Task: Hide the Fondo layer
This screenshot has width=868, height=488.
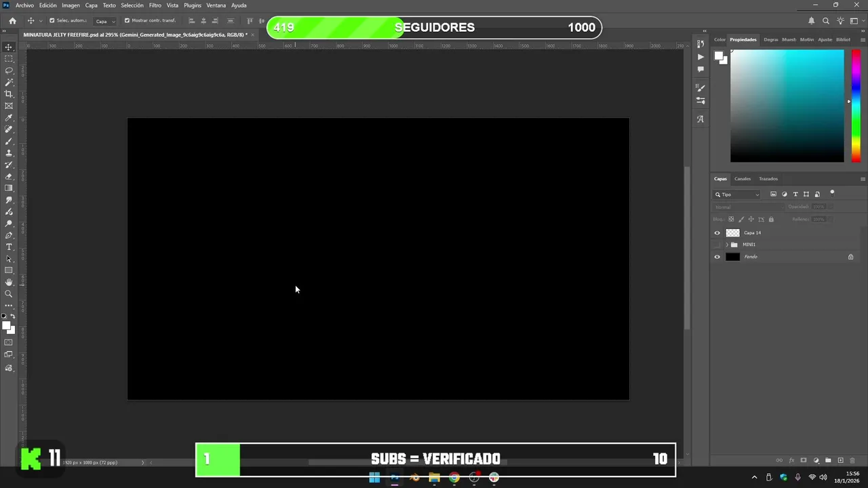Action: click(717, 257)
